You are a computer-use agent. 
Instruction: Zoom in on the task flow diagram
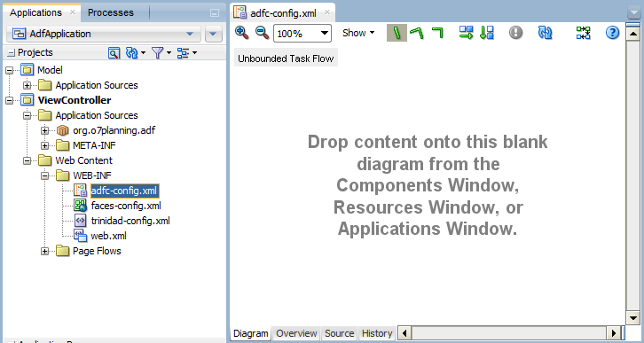(241, 33)
